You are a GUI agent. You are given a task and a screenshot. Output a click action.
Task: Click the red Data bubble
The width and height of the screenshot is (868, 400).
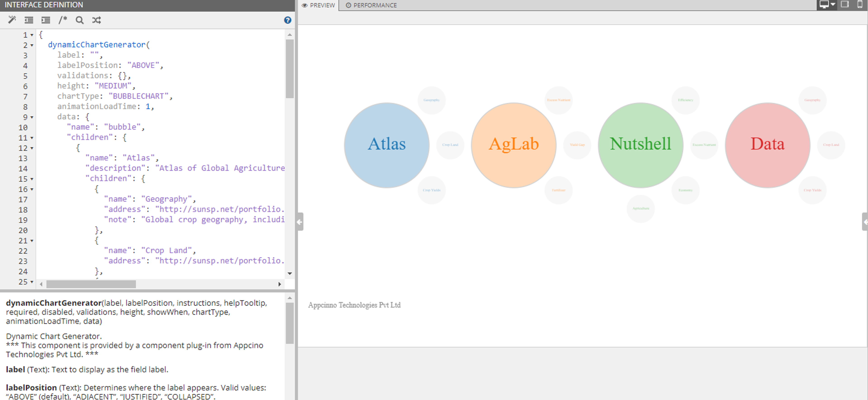768,145
